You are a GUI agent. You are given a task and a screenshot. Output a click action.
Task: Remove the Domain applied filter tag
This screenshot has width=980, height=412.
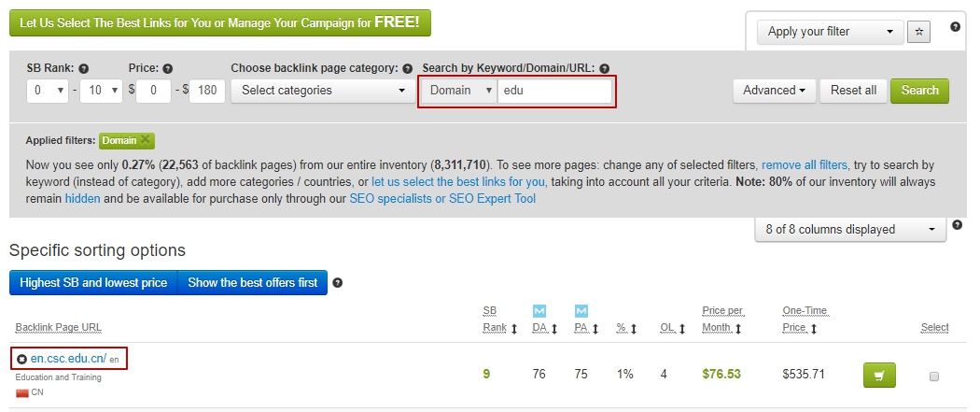pos(145,140)
